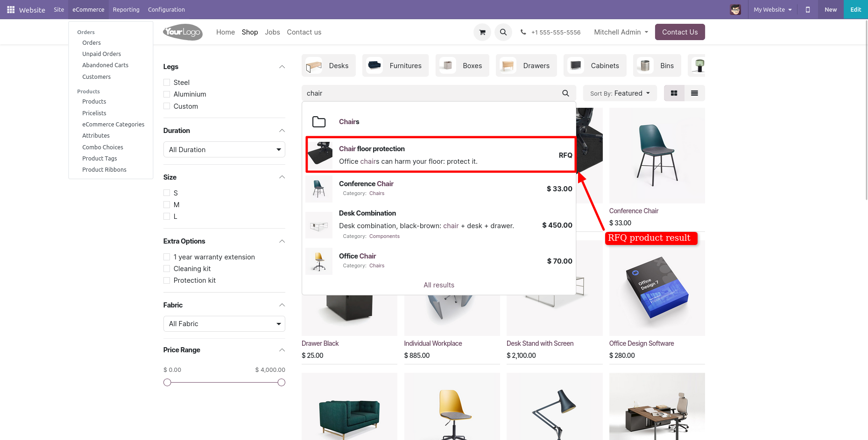Click the header search magnifier icon

click(x=503, y=32)
